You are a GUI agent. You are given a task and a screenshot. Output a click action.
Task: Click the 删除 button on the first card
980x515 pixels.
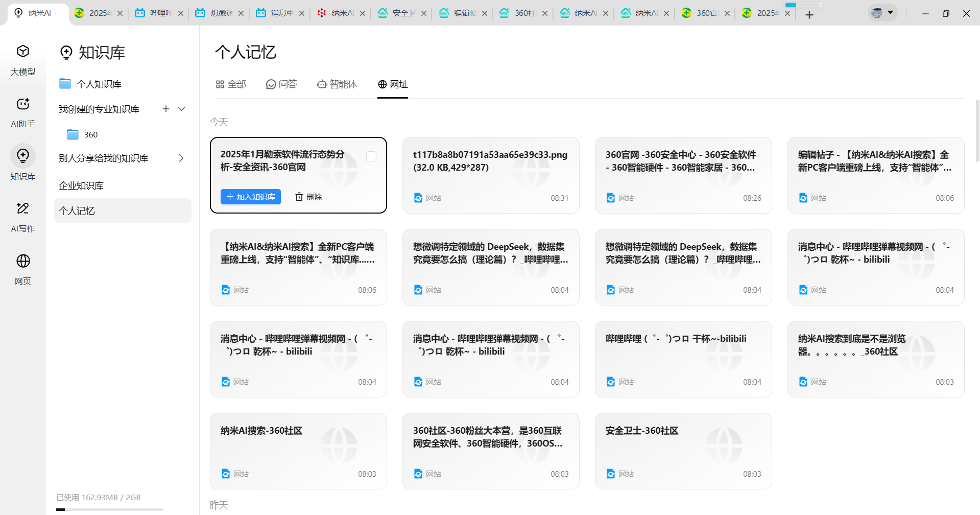coord(309,197)
